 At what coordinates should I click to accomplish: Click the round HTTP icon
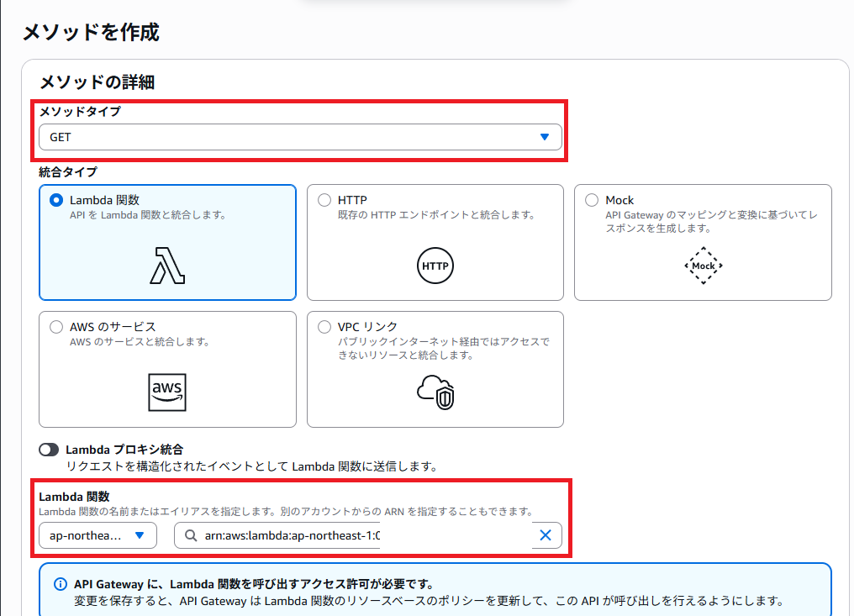point(435,266)
